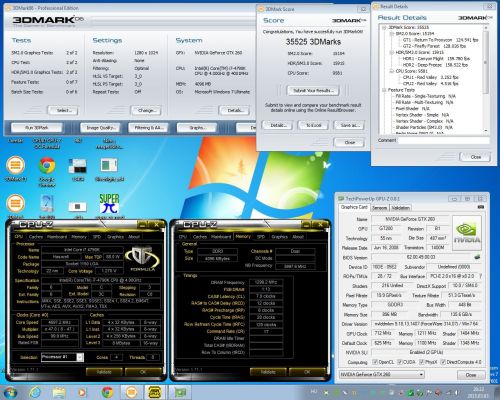
Task: Click the Run 3DMark button
Action: [37, 128]
